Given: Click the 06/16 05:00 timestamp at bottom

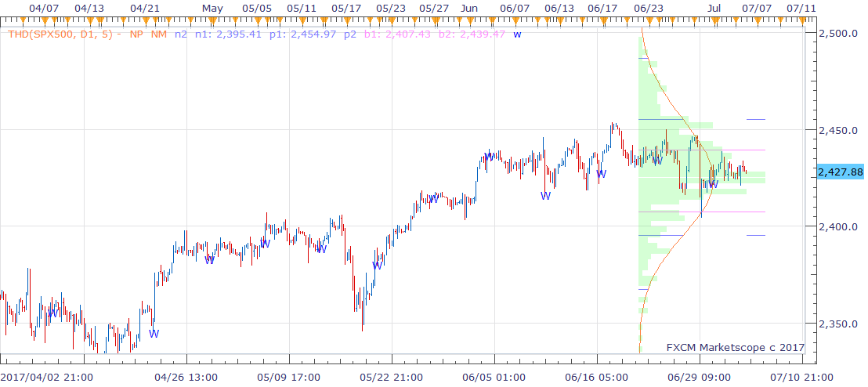Looking at the screenshot, I should coord(597,377).
